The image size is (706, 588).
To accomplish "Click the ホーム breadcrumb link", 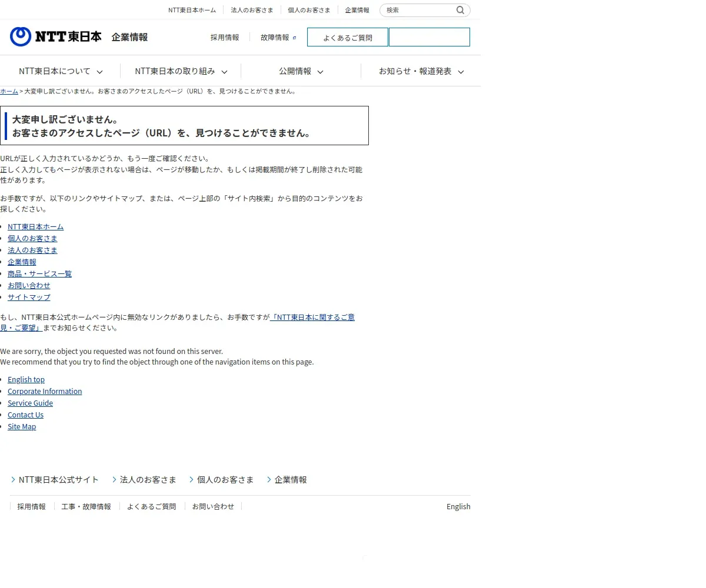I will click(x=9, y=91).
